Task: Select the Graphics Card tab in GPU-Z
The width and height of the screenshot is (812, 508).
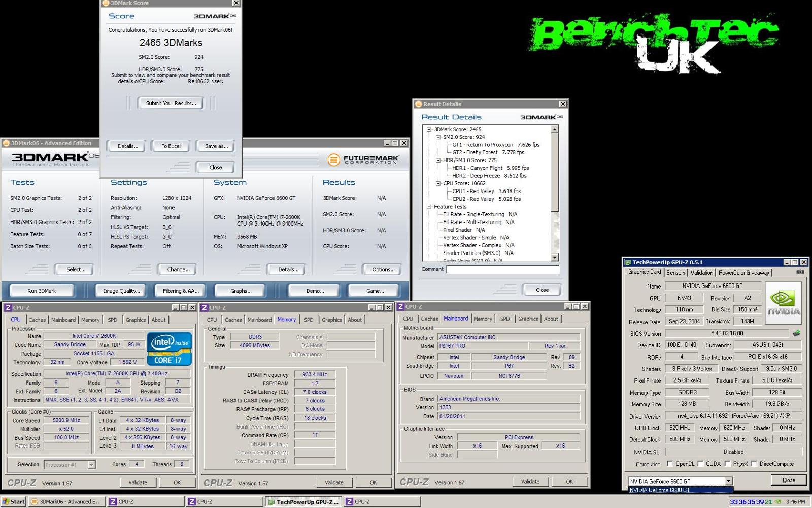Action: 645,272
